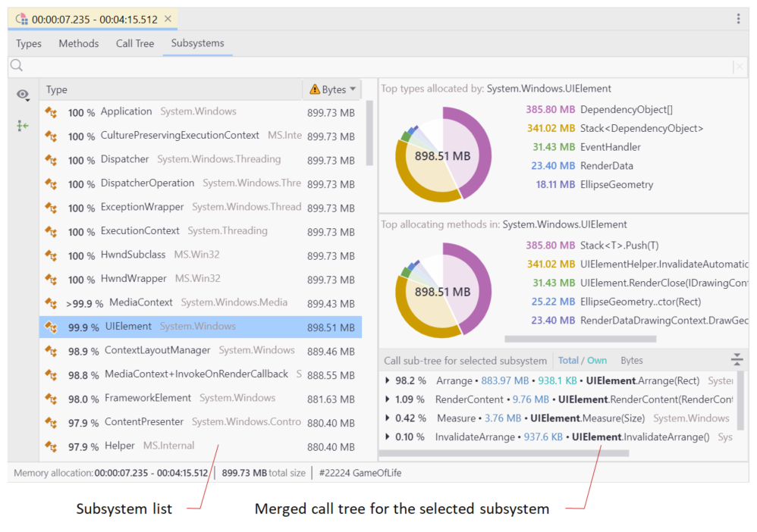Screen dimensions: 757x532
Task: Click the warning icon in Bytes column header
Action: click(314, 89)
